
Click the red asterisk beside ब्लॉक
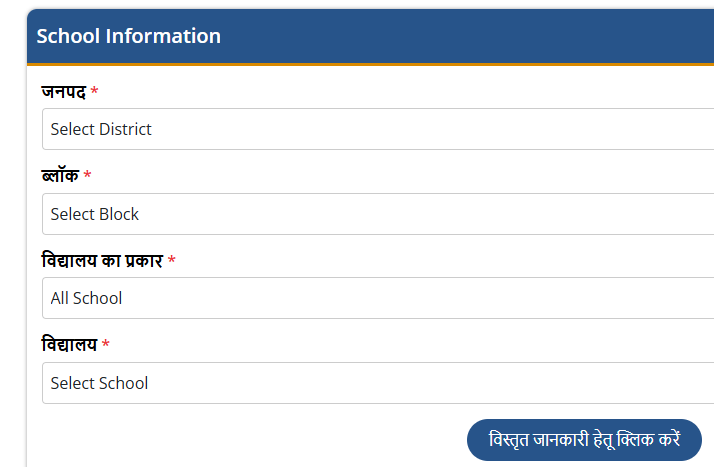point(87,176)
